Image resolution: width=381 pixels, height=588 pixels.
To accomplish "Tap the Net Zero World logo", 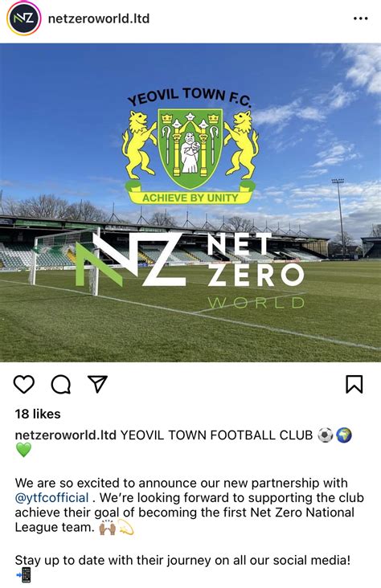I will click(190, 270).
